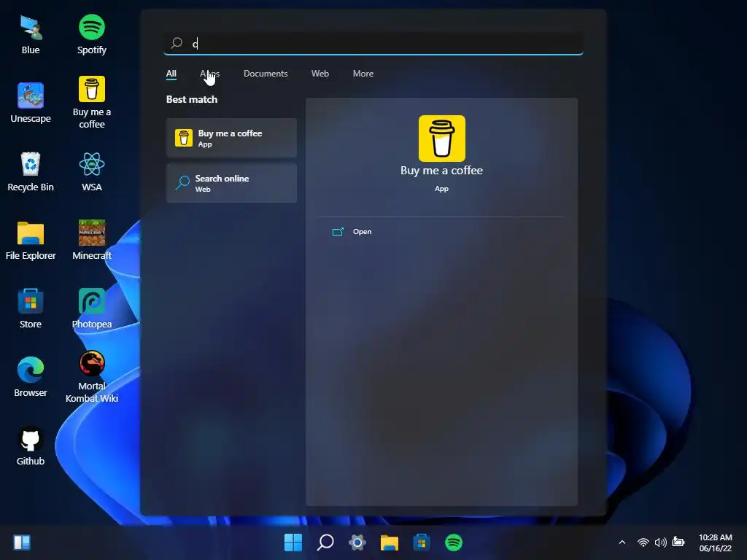This screenshot has height=560, width=747.
Task: Click the taskbar Search magnifier
Action: [x=325, y=542]
